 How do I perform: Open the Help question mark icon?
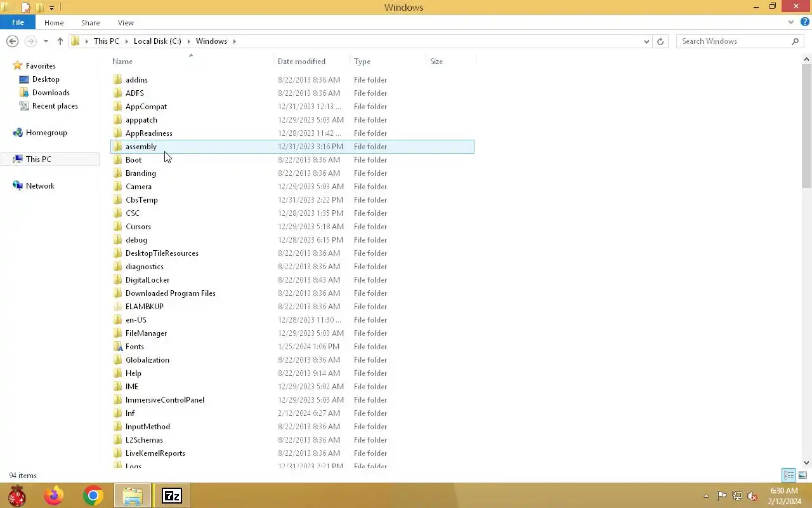click(804, 22)
